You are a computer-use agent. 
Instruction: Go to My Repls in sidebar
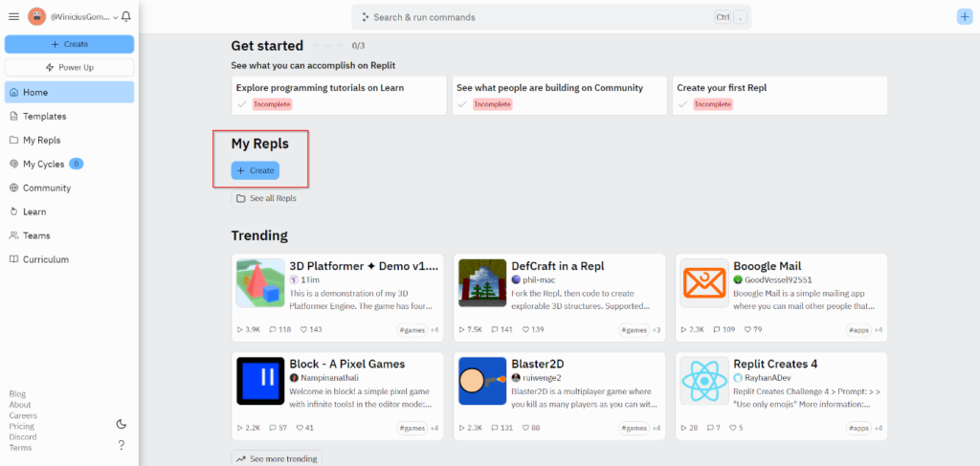tap(41, 140)
